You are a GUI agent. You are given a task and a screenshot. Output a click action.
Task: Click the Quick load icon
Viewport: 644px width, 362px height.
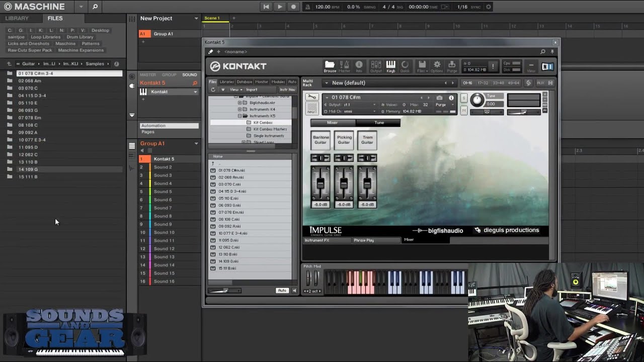[x=405, y=66]
